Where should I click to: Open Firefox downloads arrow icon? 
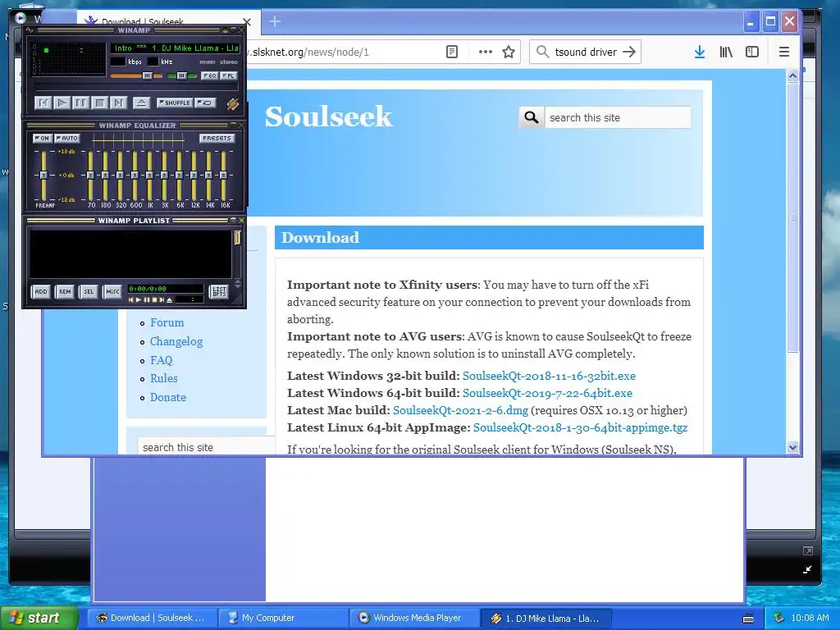point(699,52)
